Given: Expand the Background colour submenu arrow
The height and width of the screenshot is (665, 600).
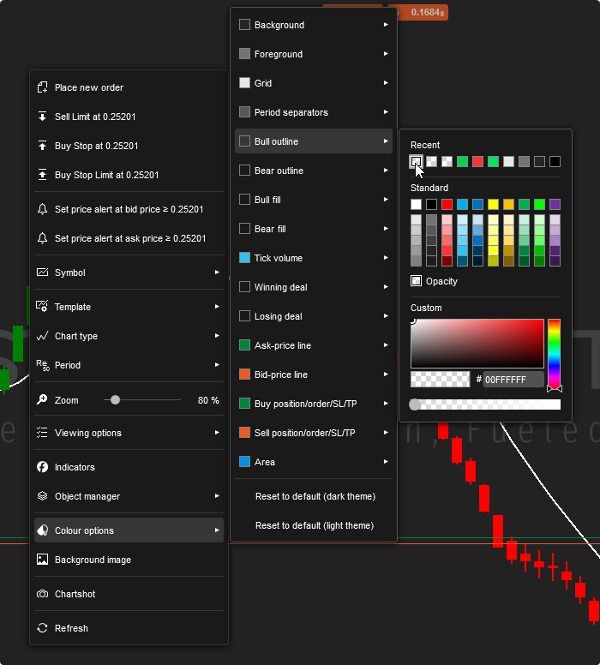Looking at the screenshot, I should [385, 25].
